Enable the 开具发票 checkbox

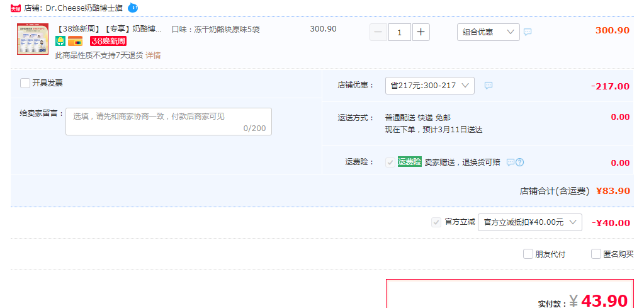[25, 83]
